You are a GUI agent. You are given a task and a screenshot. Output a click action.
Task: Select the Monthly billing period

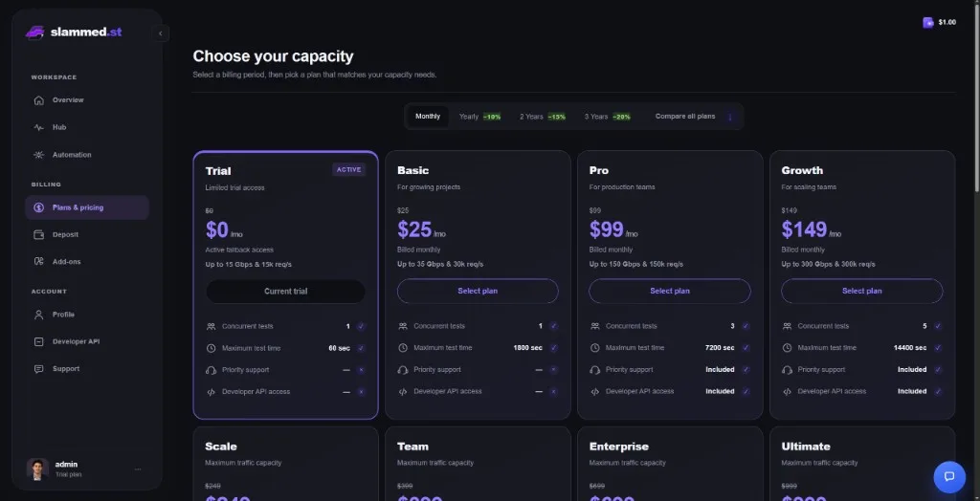coord(428,117)
